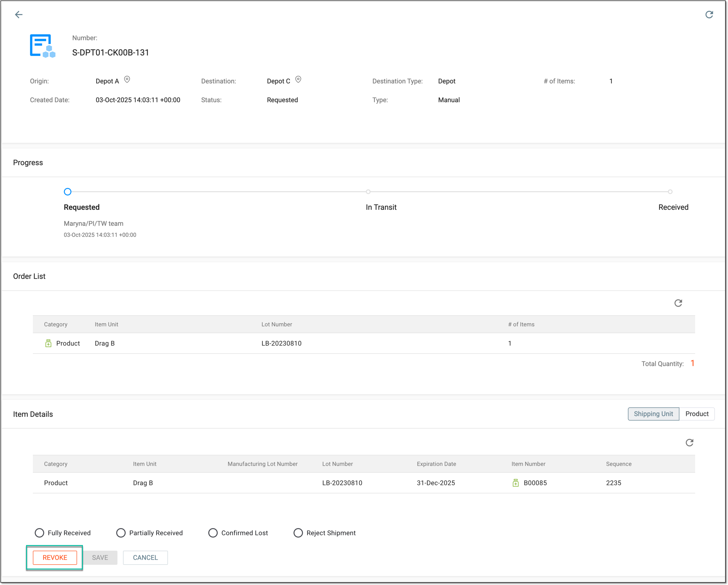This screenshot has width=728, height=585.
Task: Click the Item Number column header
Action: coord(528,464)
